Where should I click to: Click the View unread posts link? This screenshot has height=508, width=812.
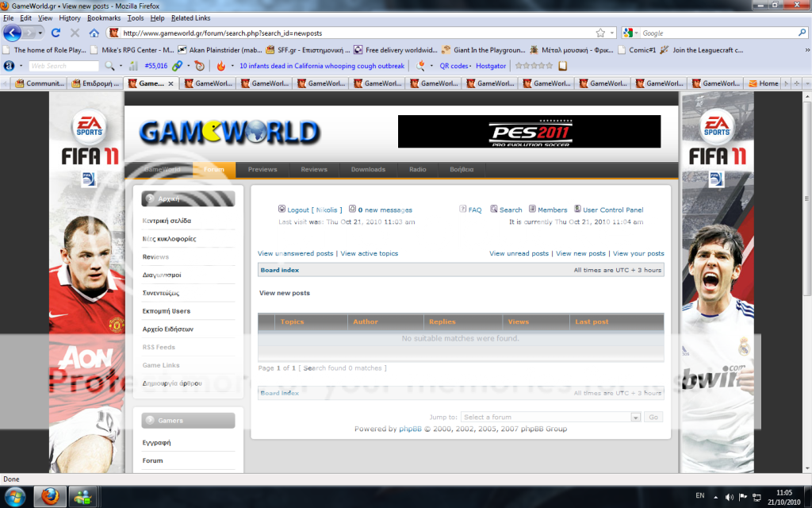(519, 253)
